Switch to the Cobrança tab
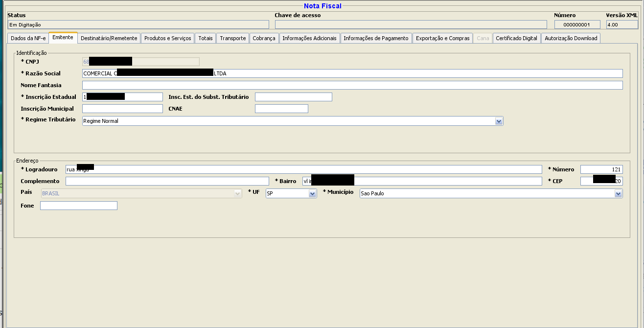 (x=264, y=38)
